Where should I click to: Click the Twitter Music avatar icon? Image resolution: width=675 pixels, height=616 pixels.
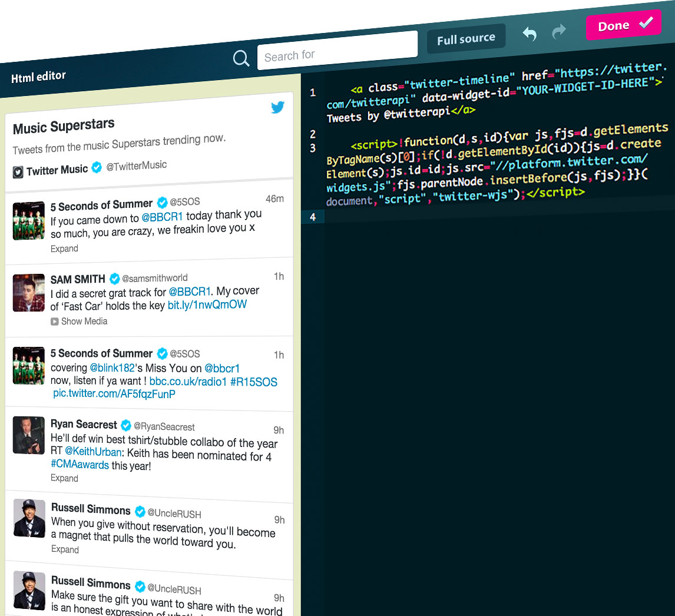coord(18,172)
